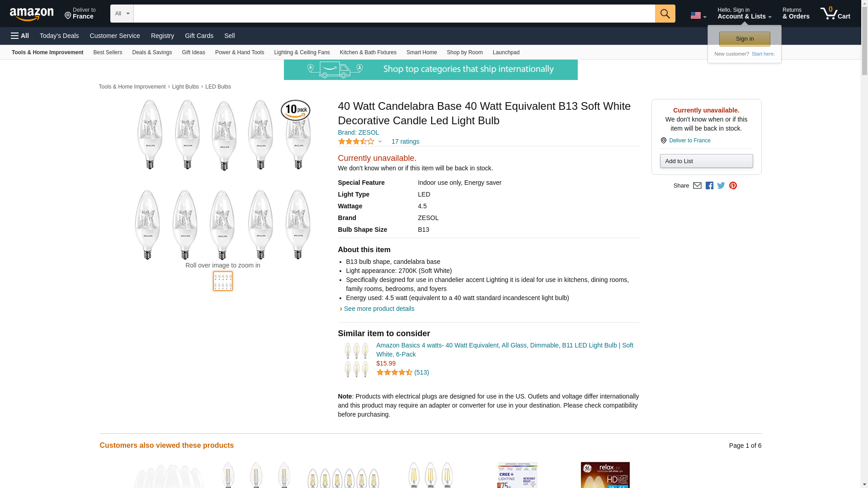Click inside the Amazon search field

pyautogui.click(x=394, y=14)
